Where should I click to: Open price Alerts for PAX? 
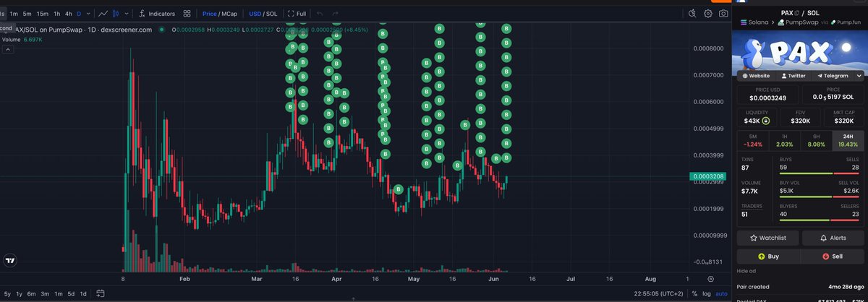[x=833, y=238]
